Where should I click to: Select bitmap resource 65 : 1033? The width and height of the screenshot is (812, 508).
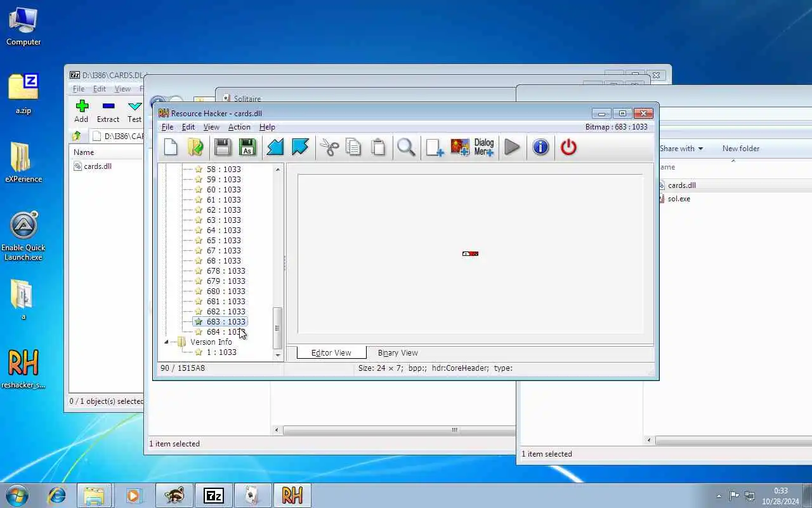(223, 241)
